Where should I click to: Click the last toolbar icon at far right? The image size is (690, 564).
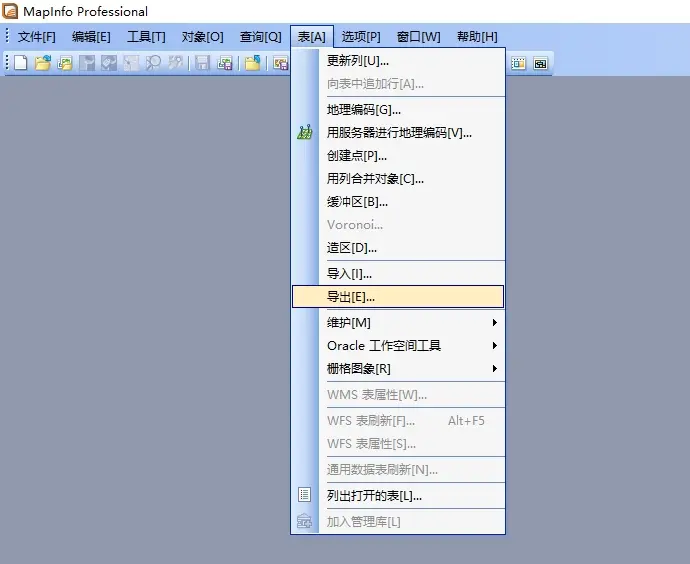[540, 63]
